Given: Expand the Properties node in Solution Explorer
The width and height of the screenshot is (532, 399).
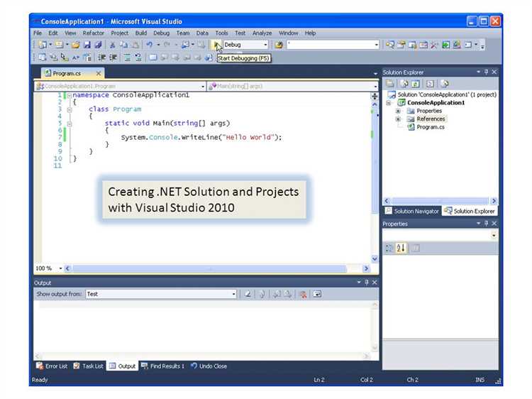Looking at the screenshot, I should click(399, 111).
